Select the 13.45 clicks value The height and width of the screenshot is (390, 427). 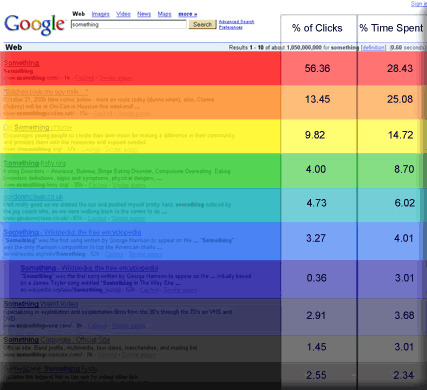(x=317, y=99)
